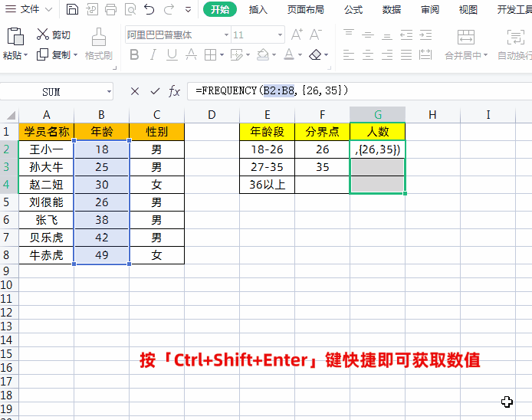Click the Save icon in quick access toolbar
Screen dimensions: 532x420
tap(72, 9)
